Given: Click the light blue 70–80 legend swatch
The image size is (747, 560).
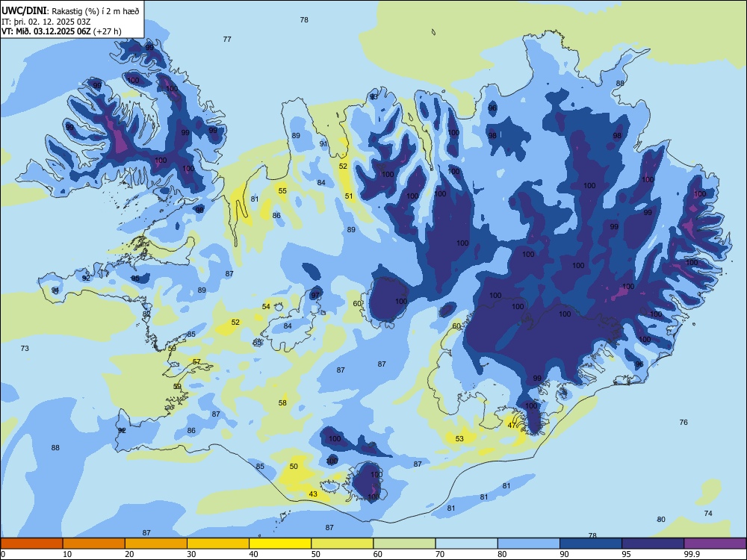Looking at the screenshot, I should 466,544.
